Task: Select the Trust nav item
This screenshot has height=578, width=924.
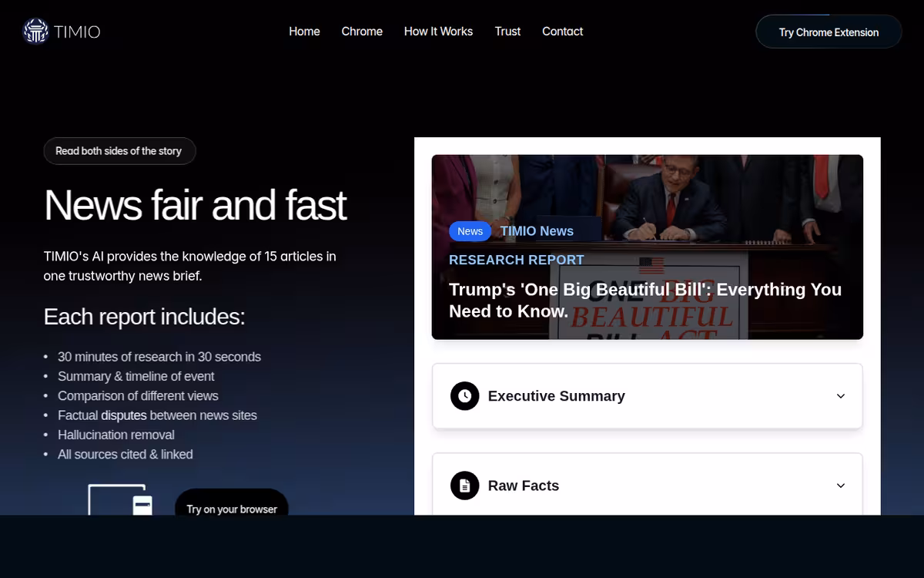Action: coord(507,32)
